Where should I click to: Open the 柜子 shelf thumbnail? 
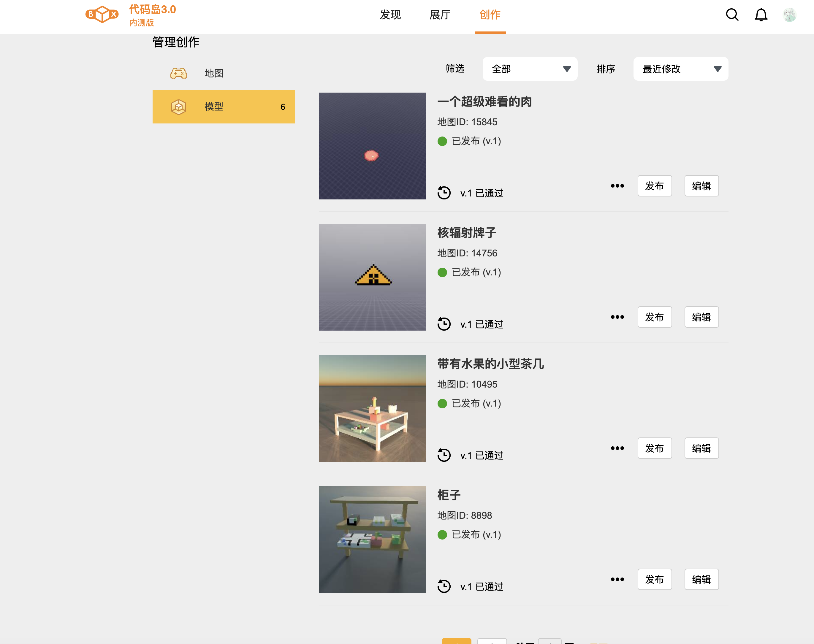click(x=372, y=540)
